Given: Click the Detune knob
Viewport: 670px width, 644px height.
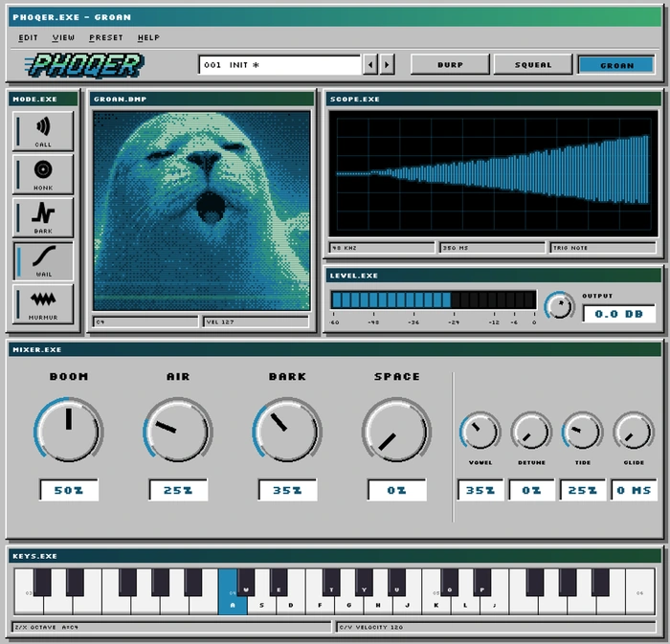Looking at the screenshot, I should 531,431.
